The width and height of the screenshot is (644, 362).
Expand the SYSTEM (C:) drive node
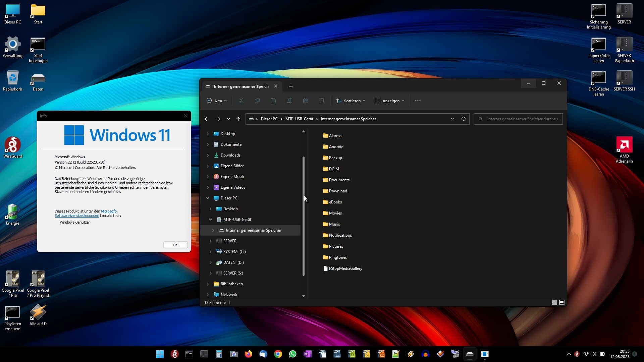click(x=211, y=252)
